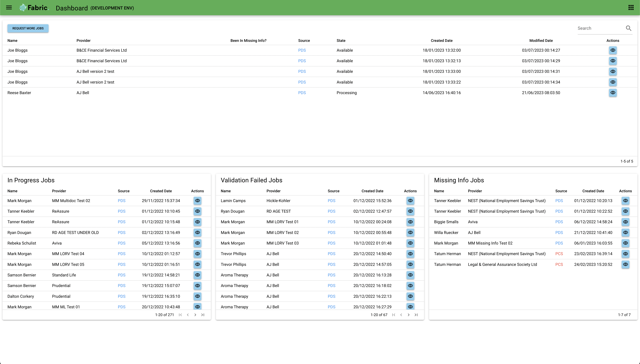View Tanner Keebler NEST job created 10:20:13
The image size is (640, 364).
point(625,201)
